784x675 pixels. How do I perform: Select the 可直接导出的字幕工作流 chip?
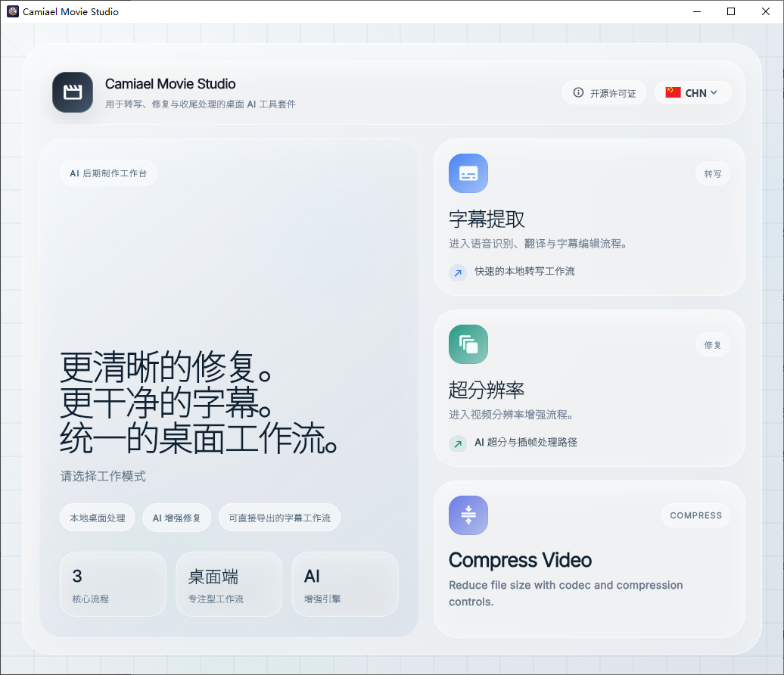click(279, 518)
